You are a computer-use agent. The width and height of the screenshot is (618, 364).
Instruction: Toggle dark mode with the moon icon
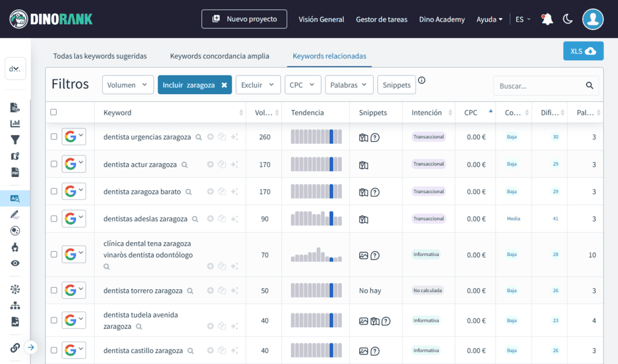pos(568,19)
